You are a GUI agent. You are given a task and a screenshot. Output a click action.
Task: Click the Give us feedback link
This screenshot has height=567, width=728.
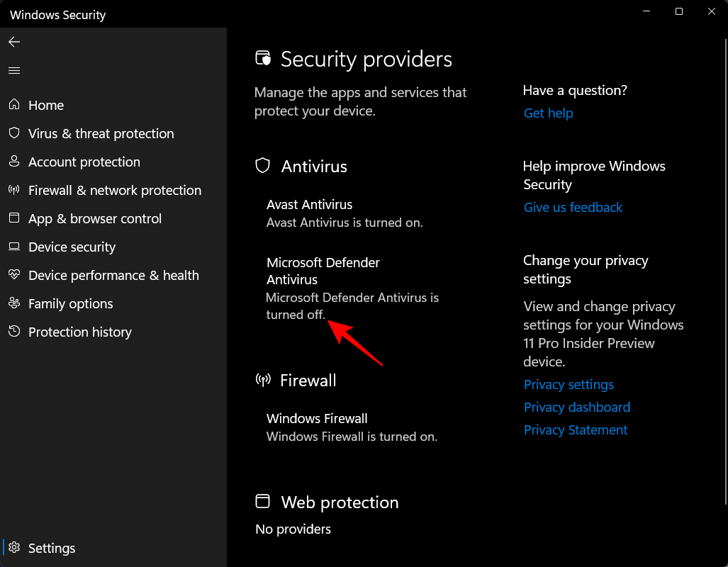573,208
